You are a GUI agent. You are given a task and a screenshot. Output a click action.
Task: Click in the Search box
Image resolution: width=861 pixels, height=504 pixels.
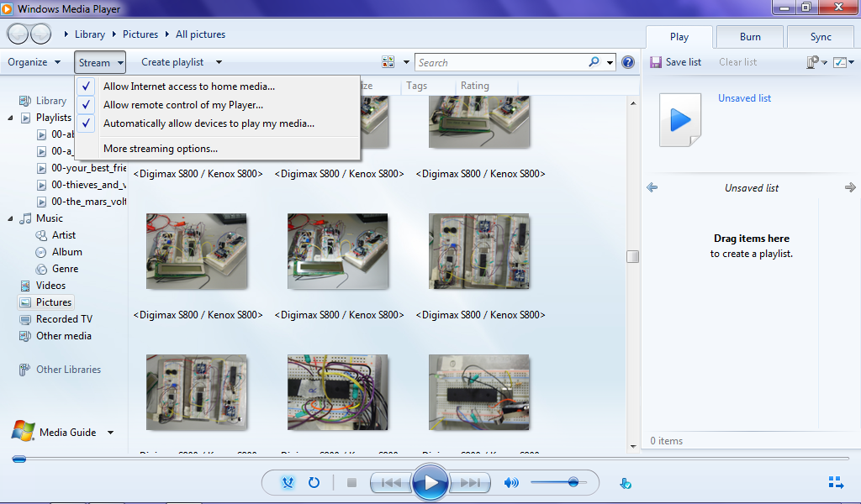tap(500, 62)
